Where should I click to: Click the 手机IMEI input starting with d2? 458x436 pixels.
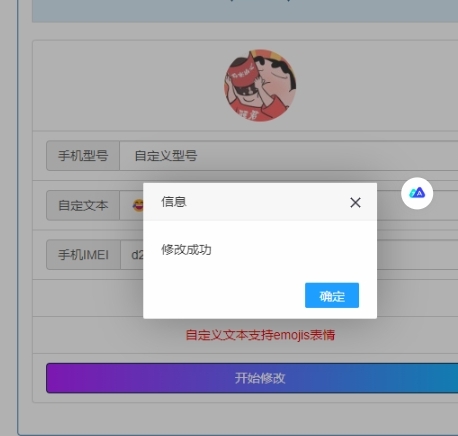click(x=132, y=255)
